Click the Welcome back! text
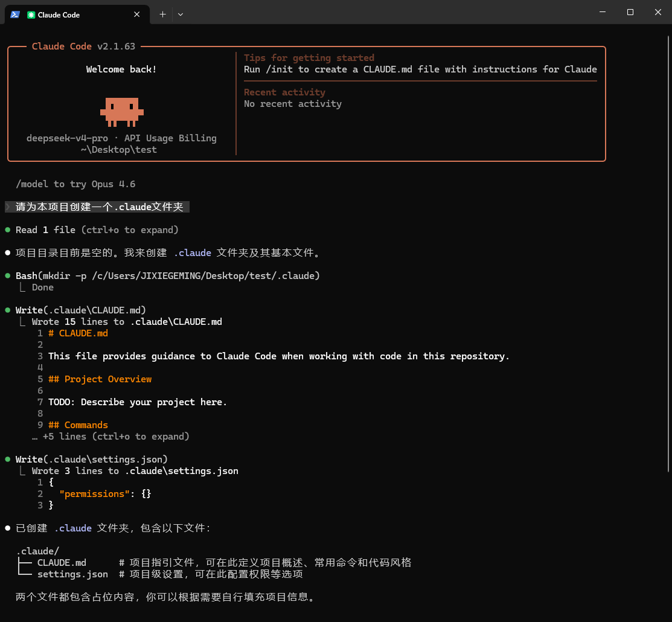This screenshot has width=672, height=622. pyautogui.click(x=121, y=69)
